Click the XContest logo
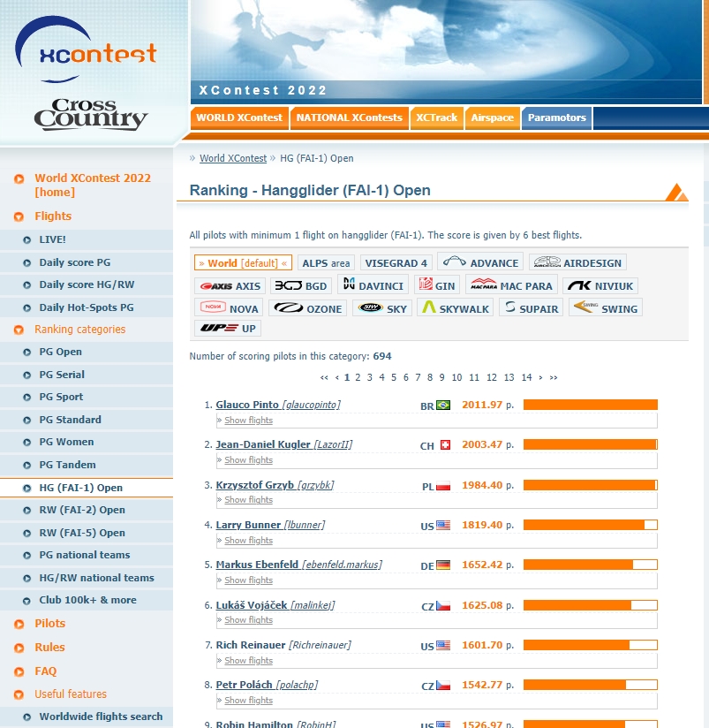This screenshot has height=728, width=709. 87,49
